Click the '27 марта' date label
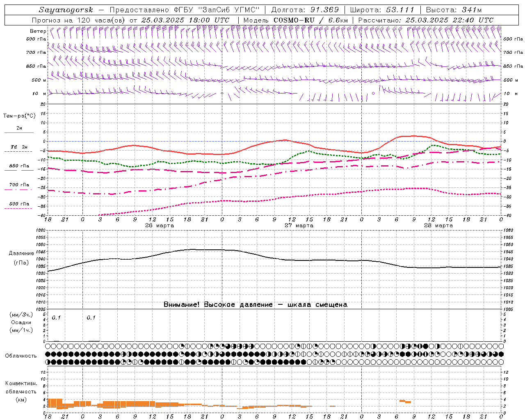This screenshot has height=420, width=525. click(x=299, y=226)
